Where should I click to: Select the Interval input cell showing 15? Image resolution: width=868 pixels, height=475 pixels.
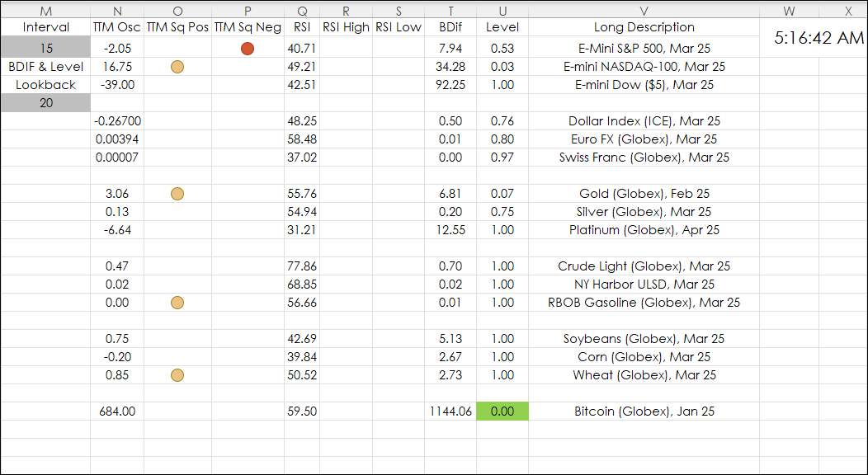click(x=46, y=49)
